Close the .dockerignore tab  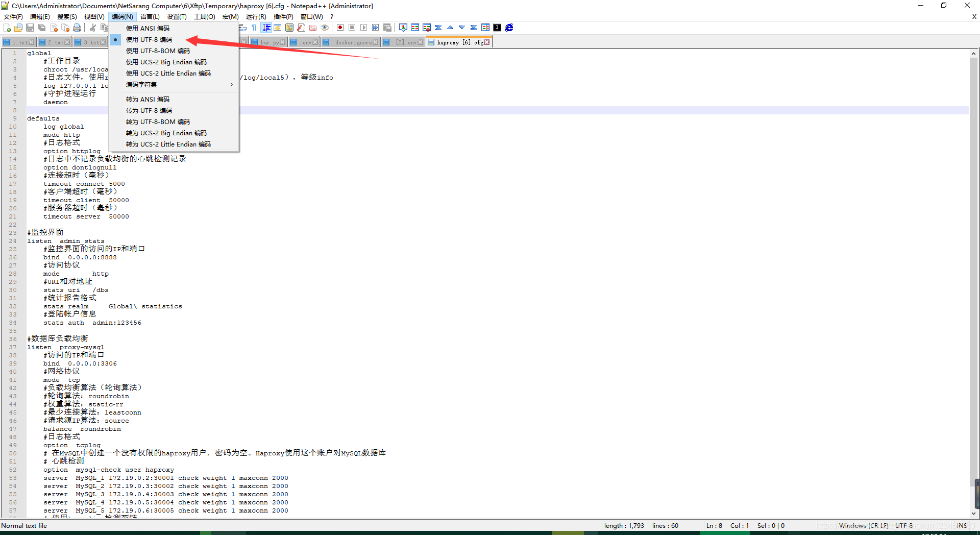pyautogui.click(x=376, y=42)
